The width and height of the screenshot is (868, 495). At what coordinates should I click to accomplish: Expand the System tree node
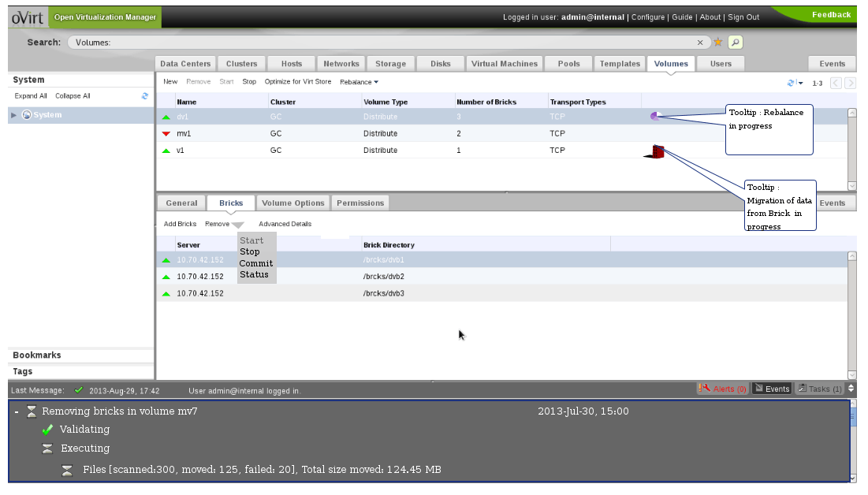point(14,115)
